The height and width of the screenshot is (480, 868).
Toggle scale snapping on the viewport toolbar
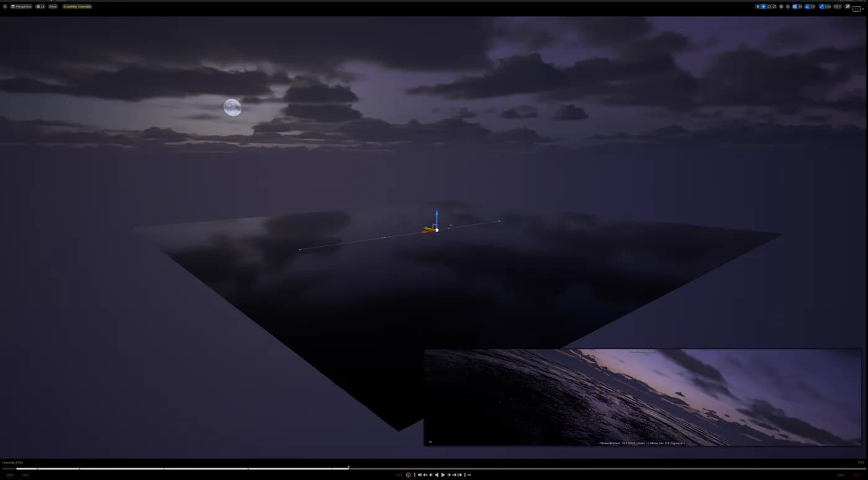coord(821,6)
